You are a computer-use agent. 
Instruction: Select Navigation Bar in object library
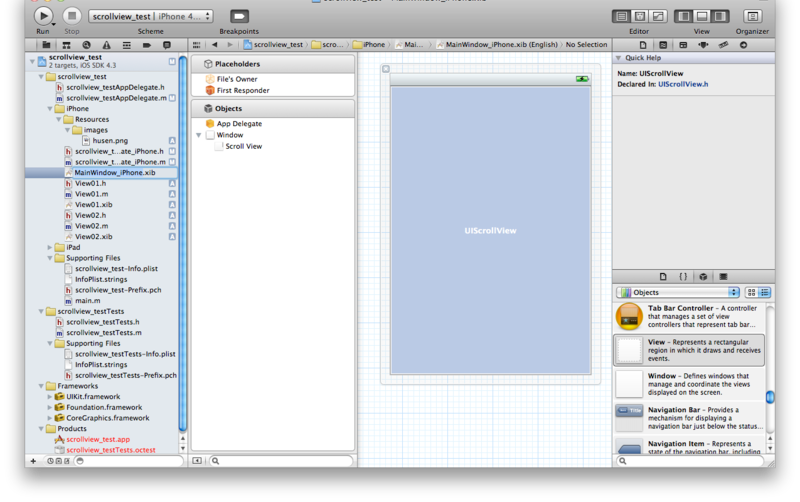pos(689,418)
